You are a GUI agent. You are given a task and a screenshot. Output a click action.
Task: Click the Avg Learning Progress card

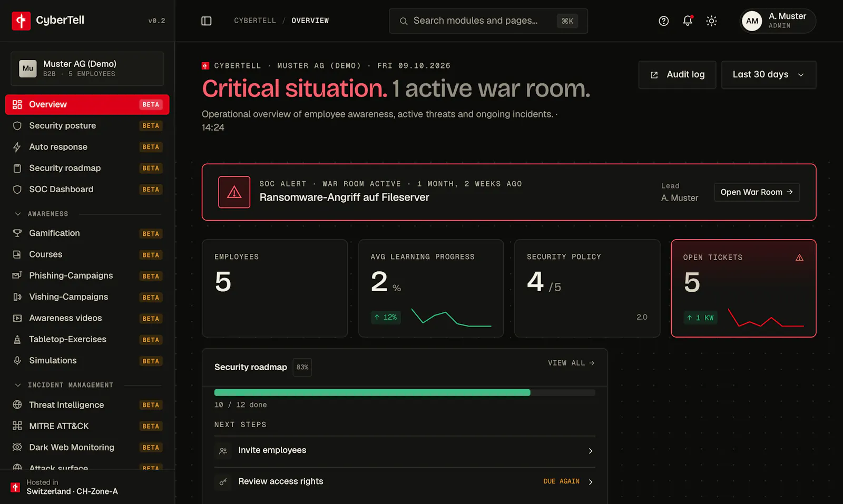coord(431,289)
